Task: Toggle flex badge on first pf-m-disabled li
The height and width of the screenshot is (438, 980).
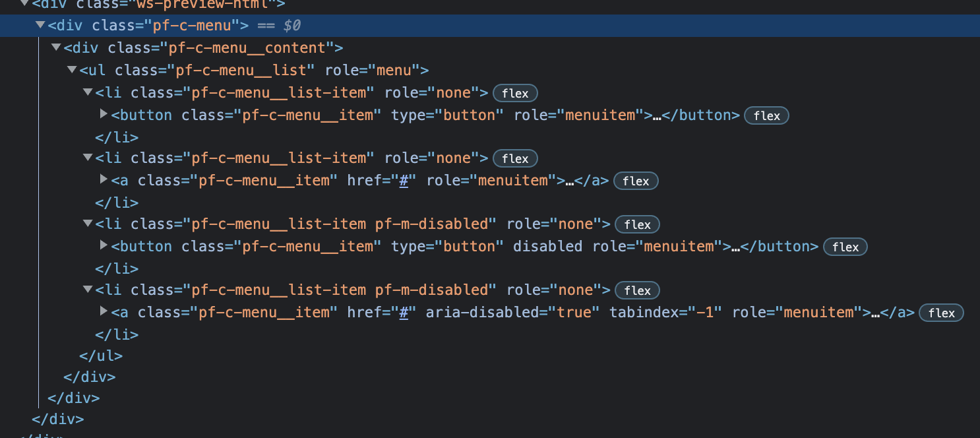Action: tap(637, 224)
